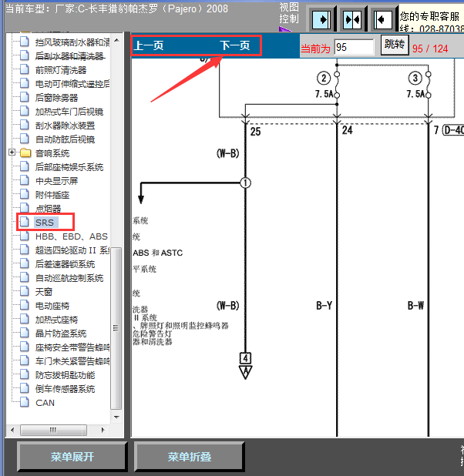This screenshot has height=476, width=464.
Task: Click the document icon beside 后差速器锁系统
Action: [x=25, y=263]
